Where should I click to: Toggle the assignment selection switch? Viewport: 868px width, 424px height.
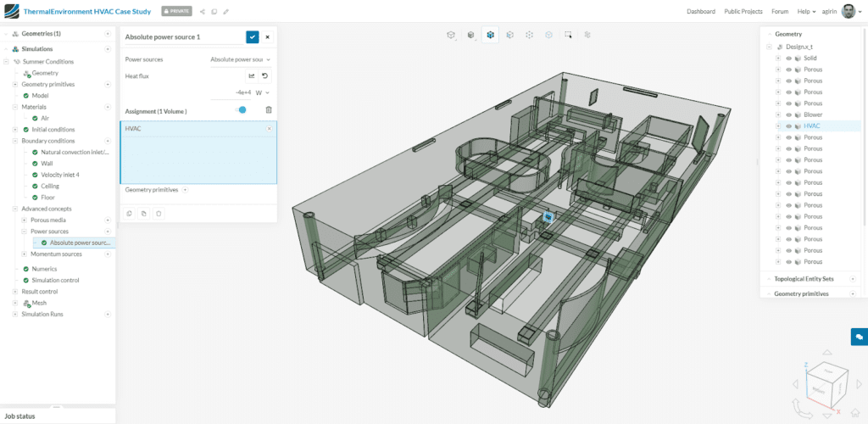240,109
